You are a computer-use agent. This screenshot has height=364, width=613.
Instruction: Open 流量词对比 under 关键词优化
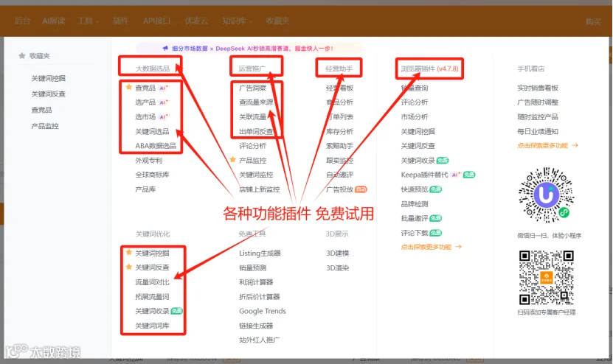152,282
